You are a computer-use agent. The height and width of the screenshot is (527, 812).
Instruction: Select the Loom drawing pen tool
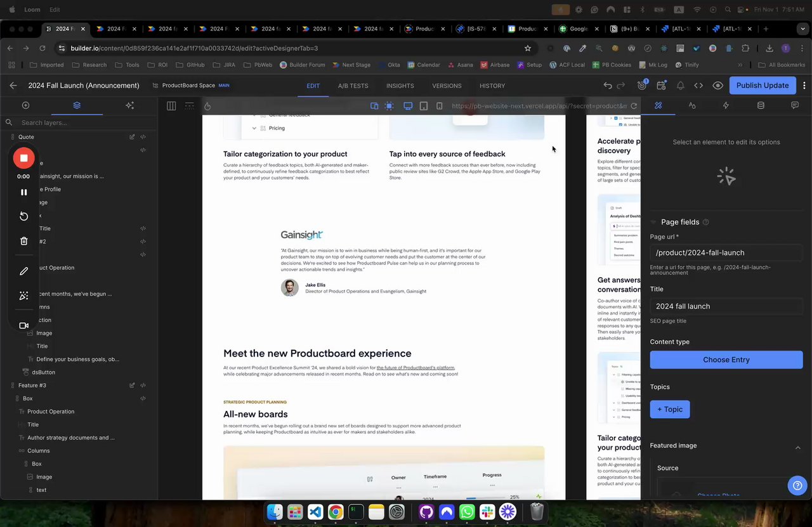click(23, 271)
